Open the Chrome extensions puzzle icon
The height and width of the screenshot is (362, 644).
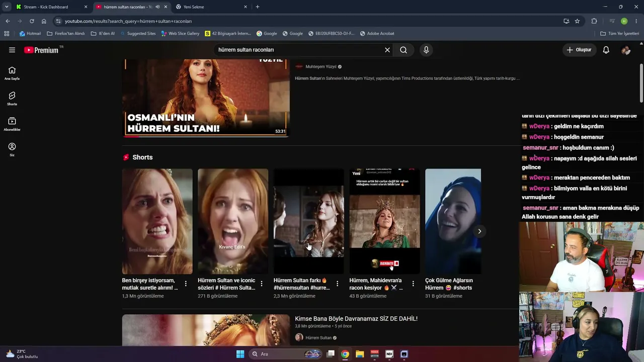click(x=594, y=21)
